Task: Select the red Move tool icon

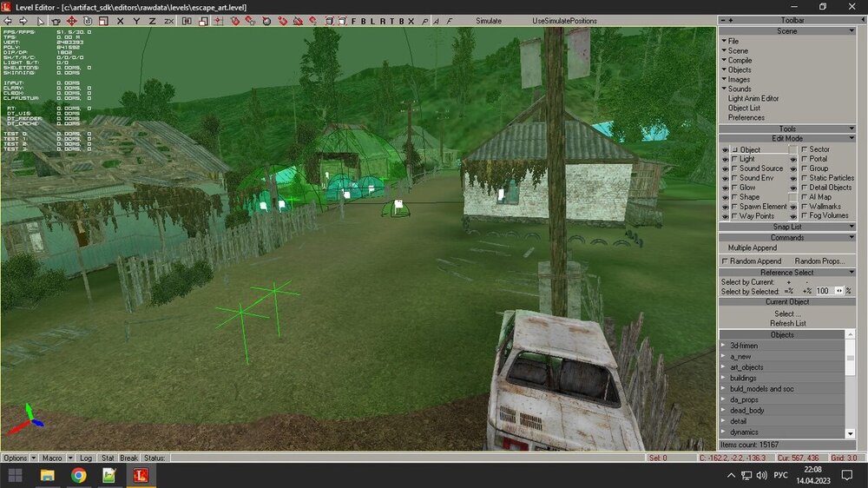Action: coord(71,21)
